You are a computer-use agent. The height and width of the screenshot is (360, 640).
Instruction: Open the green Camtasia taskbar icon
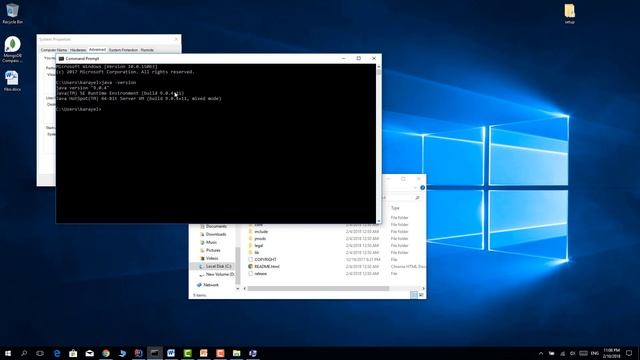pos(187,353)
